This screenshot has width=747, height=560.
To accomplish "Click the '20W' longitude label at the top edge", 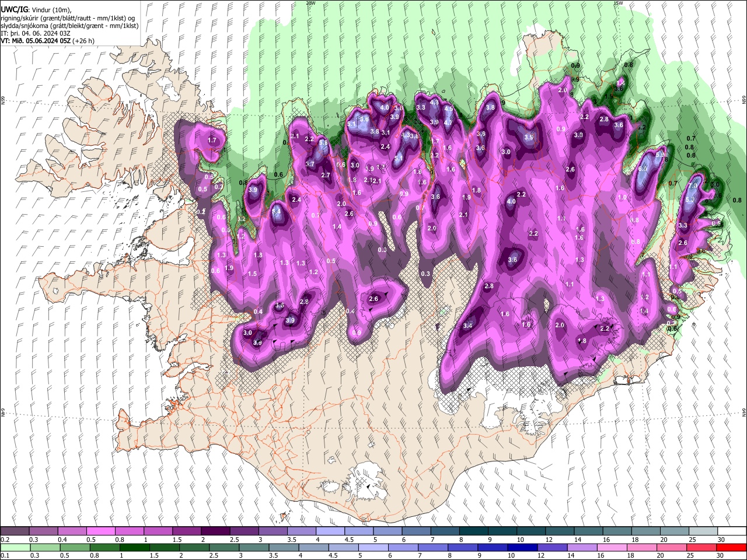I will pos(310,3).
